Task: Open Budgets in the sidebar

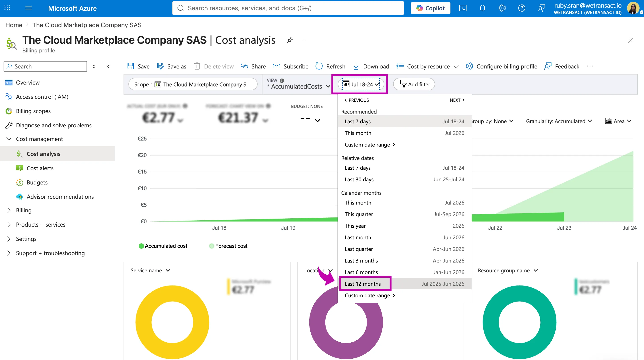Action: (x=37, y=182)
